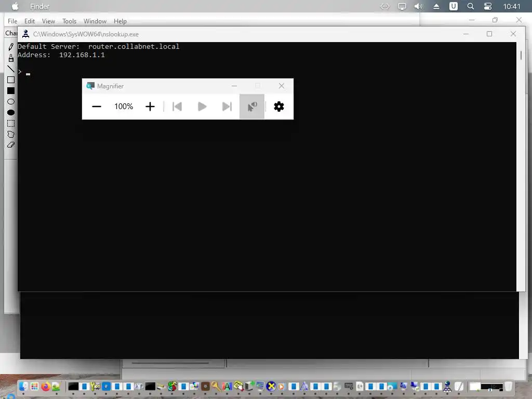Launch Firefox from the dock

click(46, 386)
